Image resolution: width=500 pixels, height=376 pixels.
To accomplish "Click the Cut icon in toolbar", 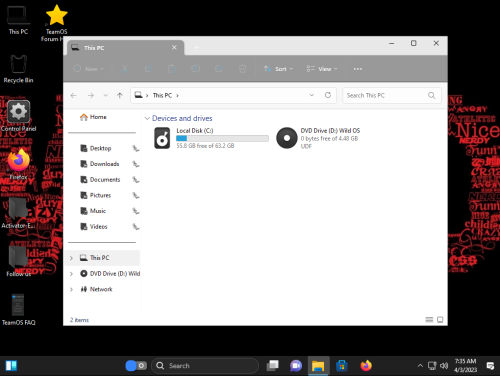I will 125,69.
